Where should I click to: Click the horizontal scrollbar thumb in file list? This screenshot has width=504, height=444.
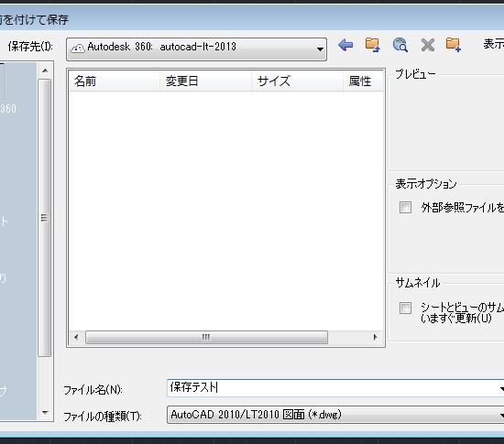coord(206,338)
